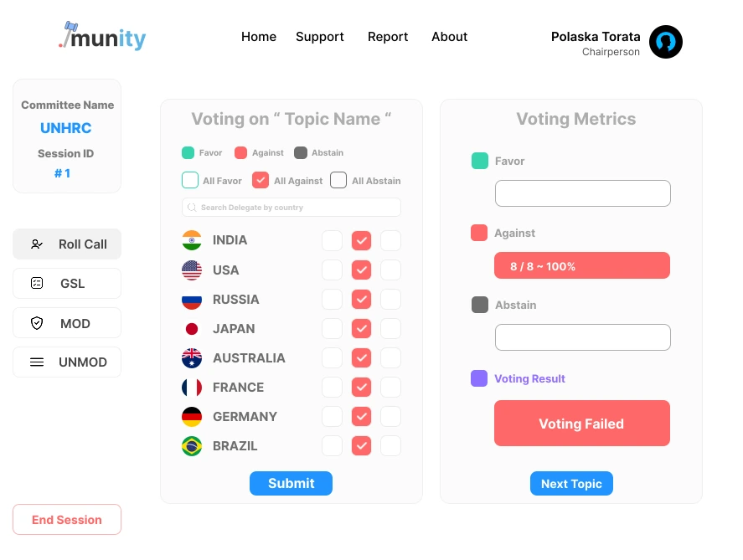Click the India flag icon
743x560 pixels.
coord(192,240)
